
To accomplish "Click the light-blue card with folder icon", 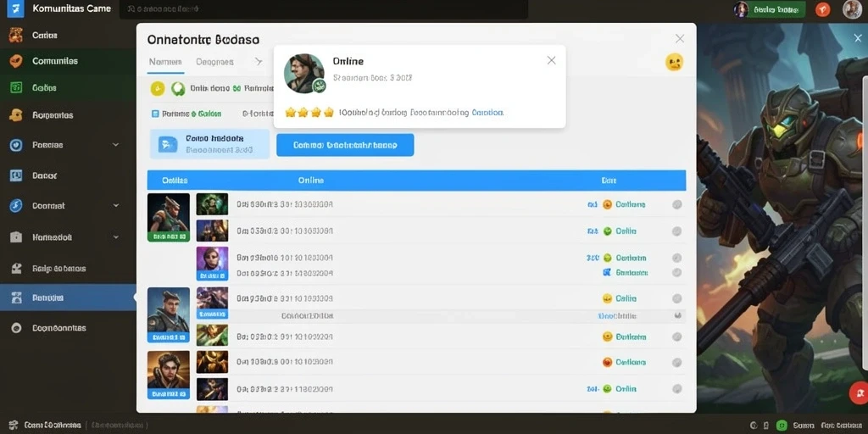I will tap(209, 144).
